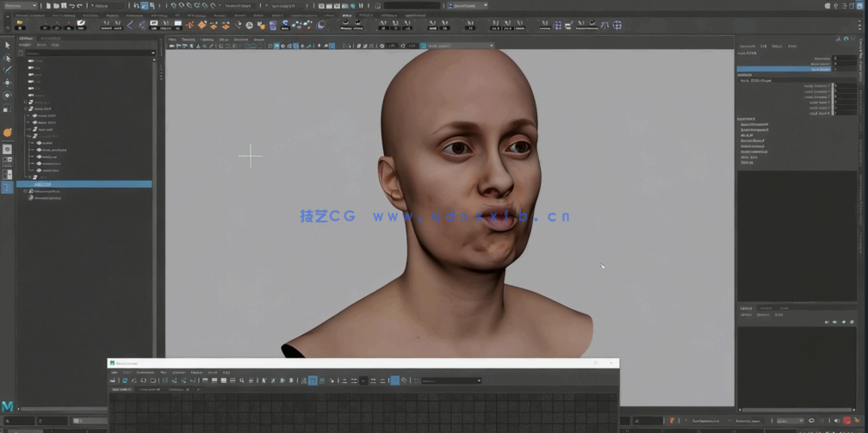Select the arrow Select tool in toolbox

click(x=7, y=46)
